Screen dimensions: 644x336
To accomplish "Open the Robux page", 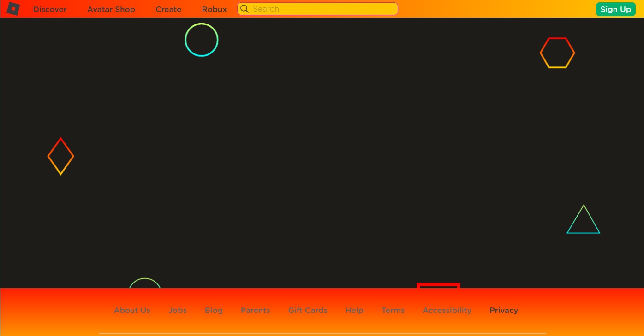I will point(214,9).
